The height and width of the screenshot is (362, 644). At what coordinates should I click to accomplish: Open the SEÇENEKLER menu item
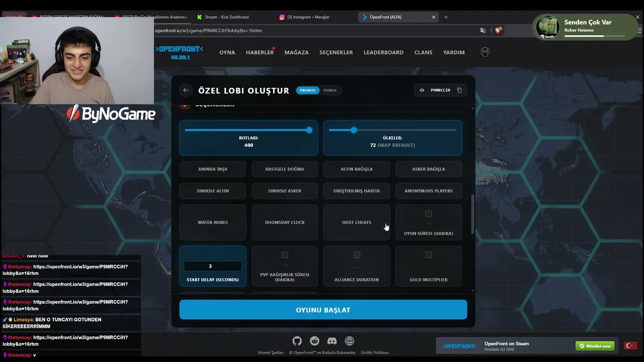[336, 52]
